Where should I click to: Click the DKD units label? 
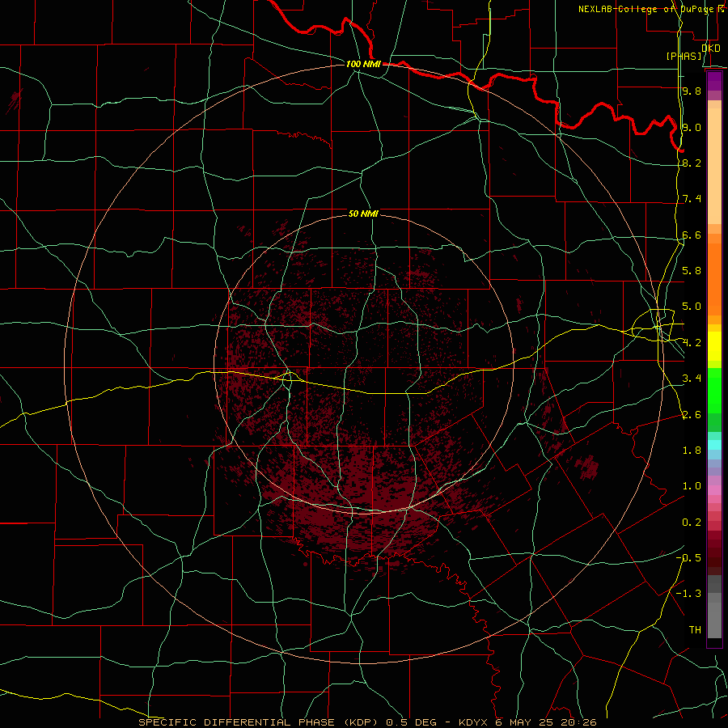(x=711, y=48)
